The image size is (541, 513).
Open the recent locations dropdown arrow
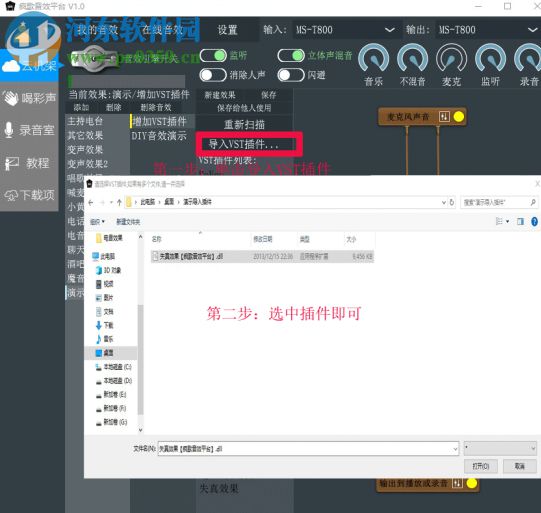click(x=111, y=203)
